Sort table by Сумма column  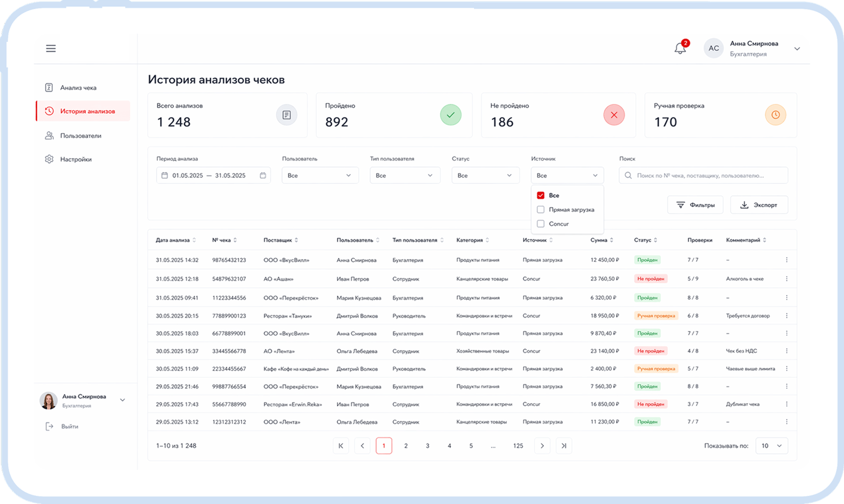pyautogui.click(x=602, y=240)
